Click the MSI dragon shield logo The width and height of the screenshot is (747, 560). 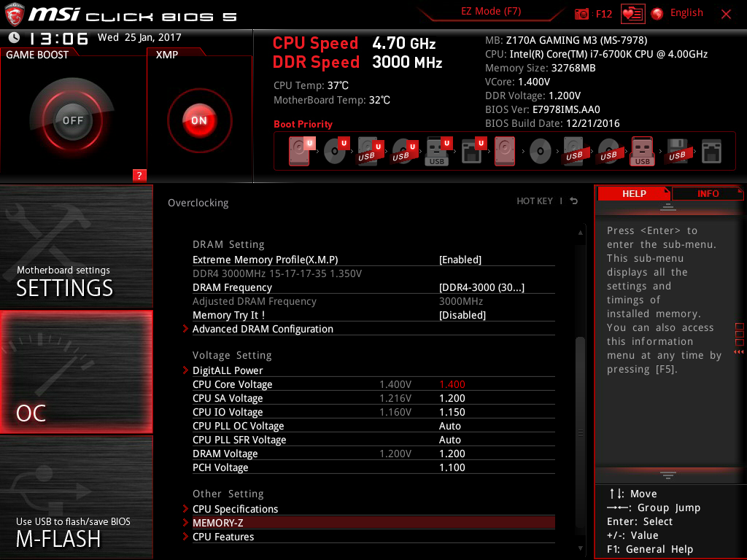click(x=15, y=15)
